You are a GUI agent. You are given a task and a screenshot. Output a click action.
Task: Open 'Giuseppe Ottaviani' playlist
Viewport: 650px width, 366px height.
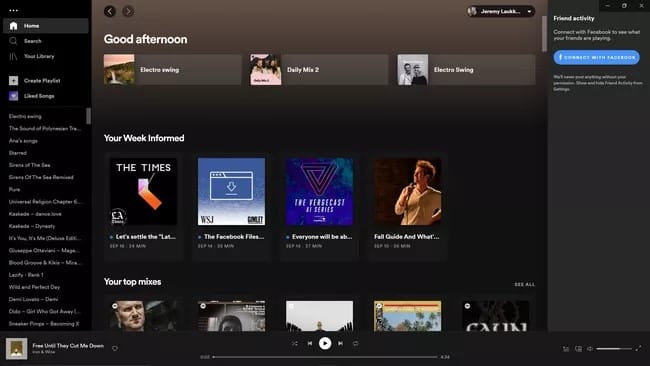pos(44,250)
